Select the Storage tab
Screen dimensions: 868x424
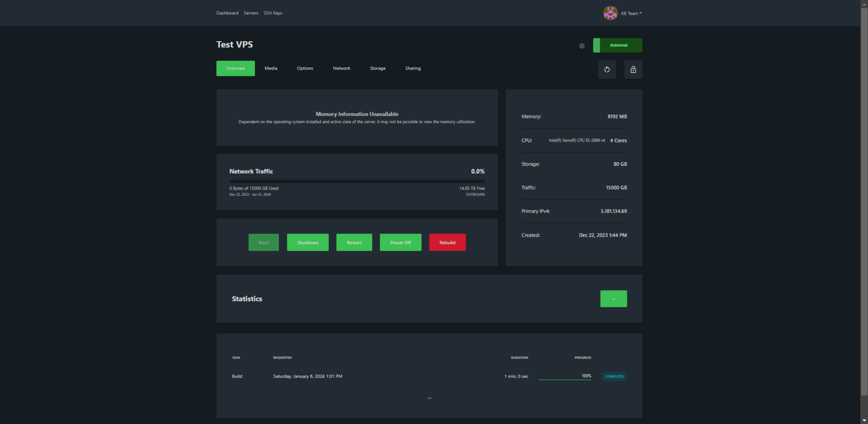(x=378, y=68)
